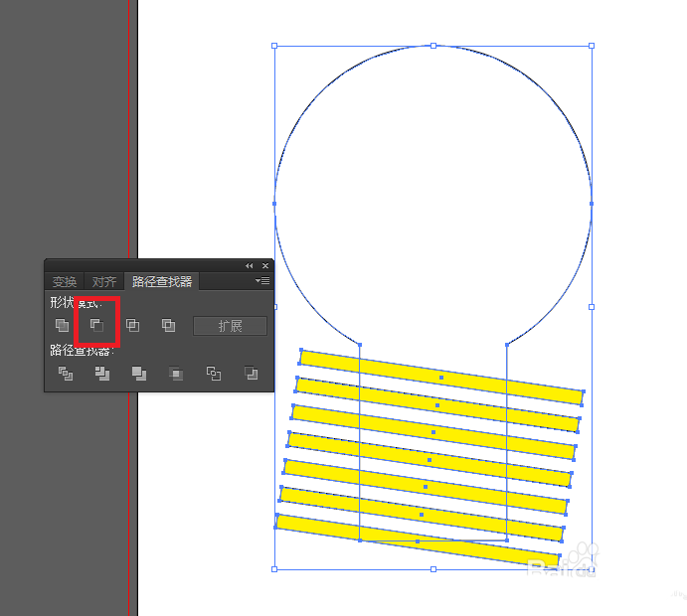Click the Crop pathfinder icon
The width and height of the screenshot is (687, 616).
[176, 374]
